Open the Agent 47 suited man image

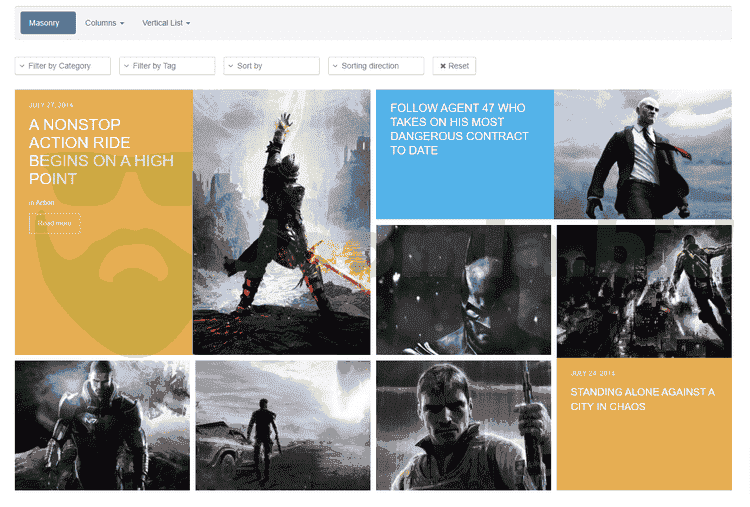pyautogui.click(x=643, y=154)
